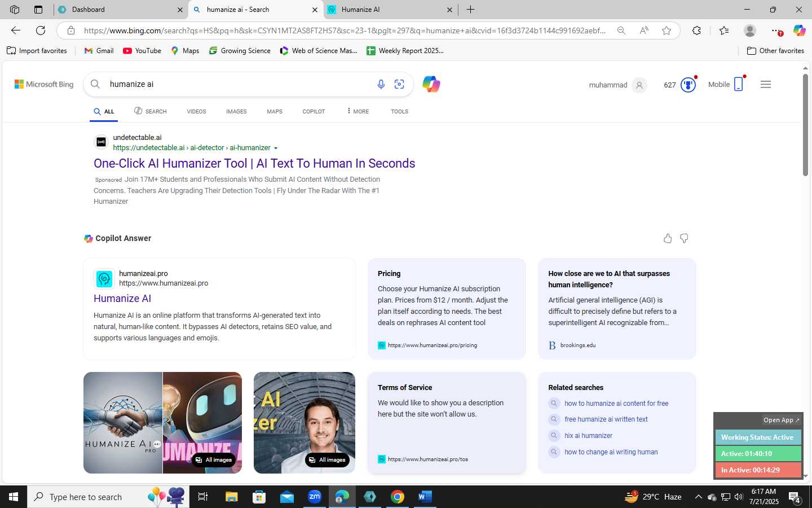The width and height of the screenshot is (812, 508).
Task: Select the COPILOT search tab
Action: [314, 112]
